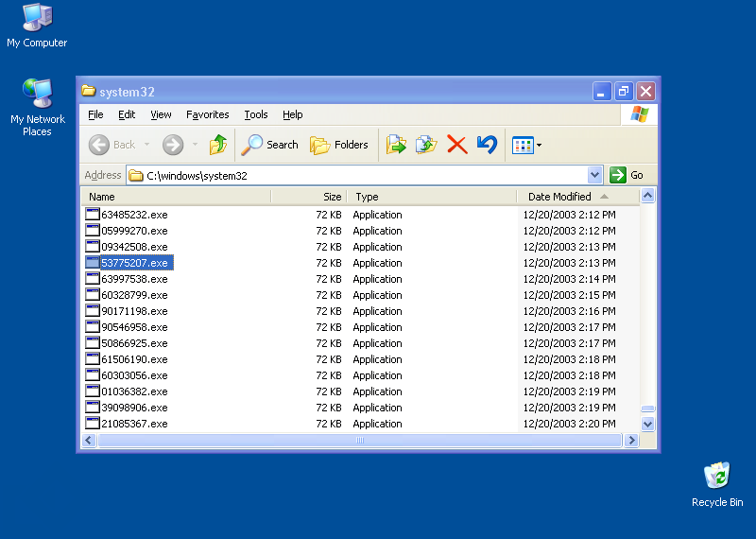
Task: Open the View menu
Action: point(161,114)
